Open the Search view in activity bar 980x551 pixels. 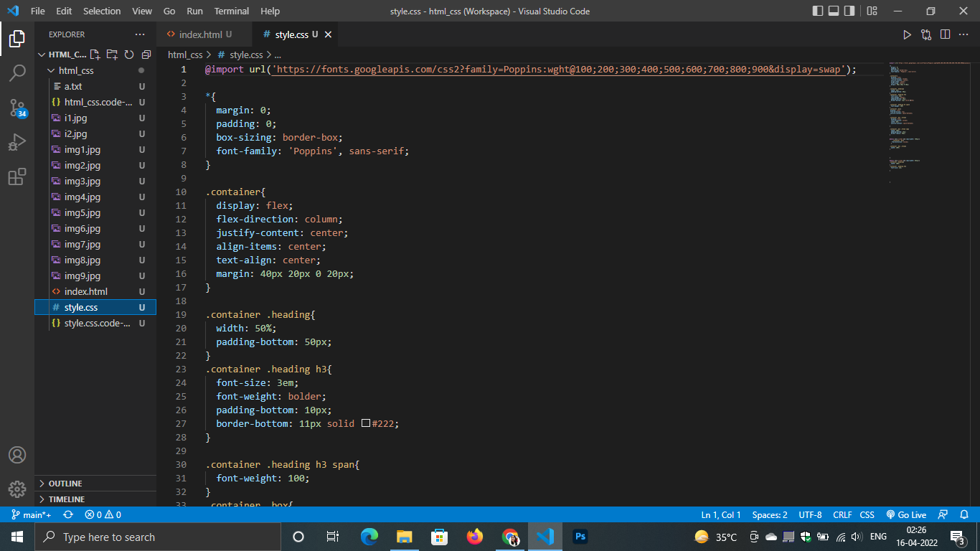coord(17,73)
